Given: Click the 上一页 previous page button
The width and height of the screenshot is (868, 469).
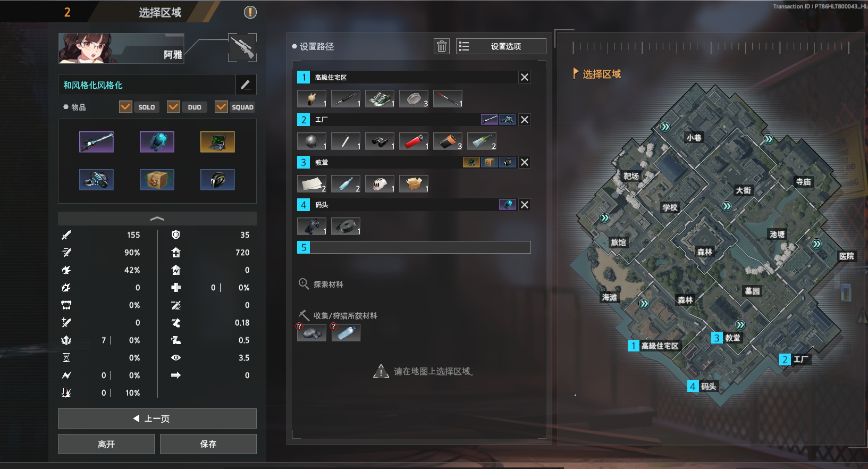Looking at the screenshot, I should (x=157, y=418).
